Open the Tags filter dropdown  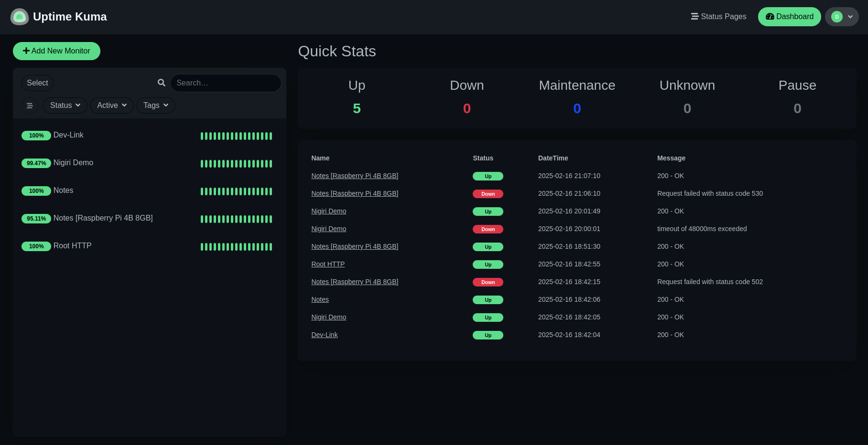click(x=156, y=106)
